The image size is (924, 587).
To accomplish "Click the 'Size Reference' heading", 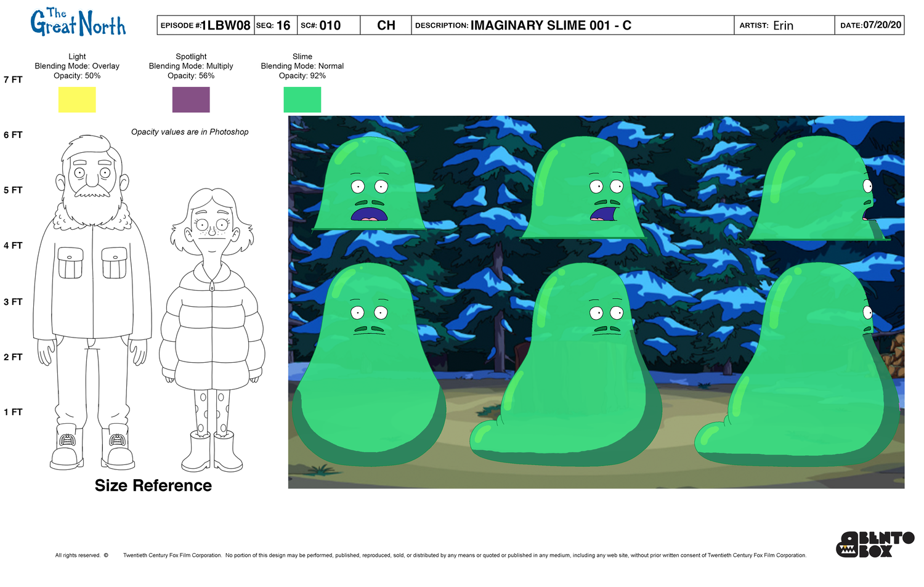I will (x=153, y=485).
